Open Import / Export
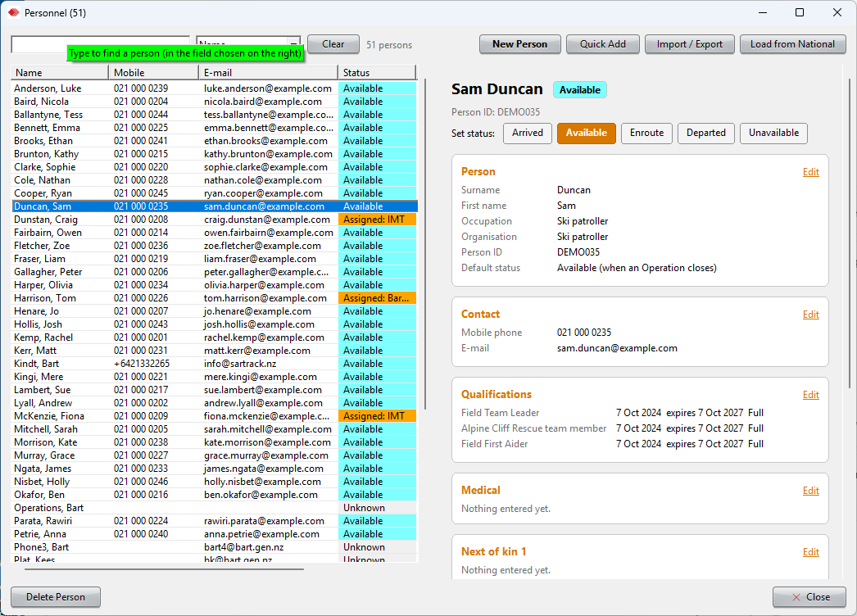 (689, 44)
